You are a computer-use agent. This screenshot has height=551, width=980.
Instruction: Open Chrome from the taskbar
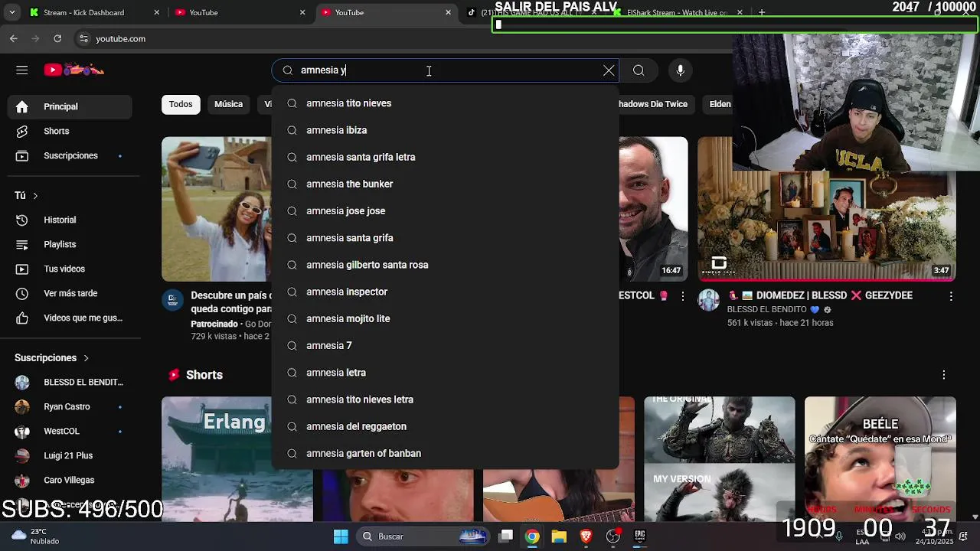point(532,536)
